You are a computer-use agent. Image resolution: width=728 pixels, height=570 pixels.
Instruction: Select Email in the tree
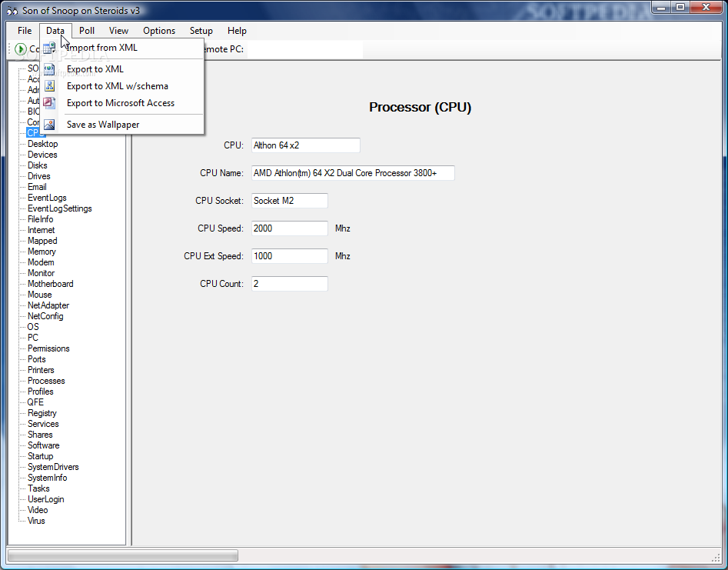pyautogui.click(x=37, y=187)
